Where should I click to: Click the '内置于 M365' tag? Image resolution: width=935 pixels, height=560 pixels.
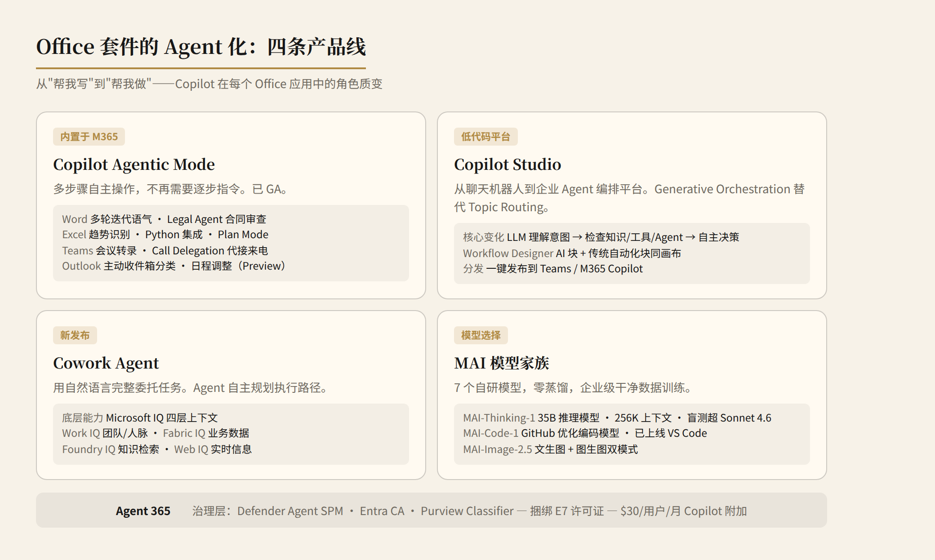tap(89, 137)
